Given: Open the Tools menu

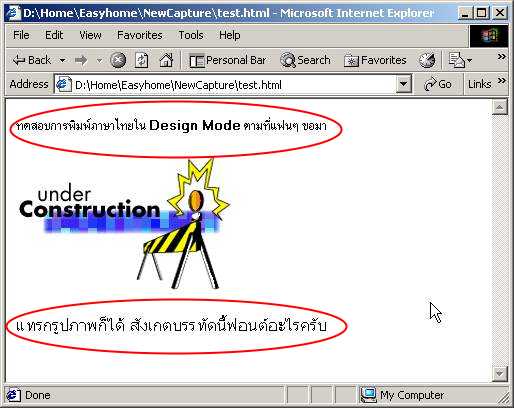Looking at the screenshot, I should 191,35.
